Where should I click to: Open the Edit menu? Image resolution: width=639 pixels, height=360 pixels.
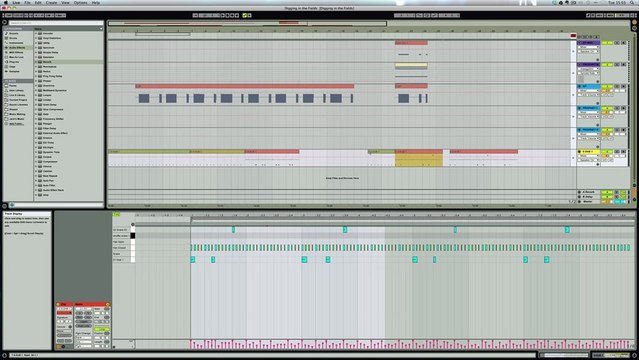[38, 2]
